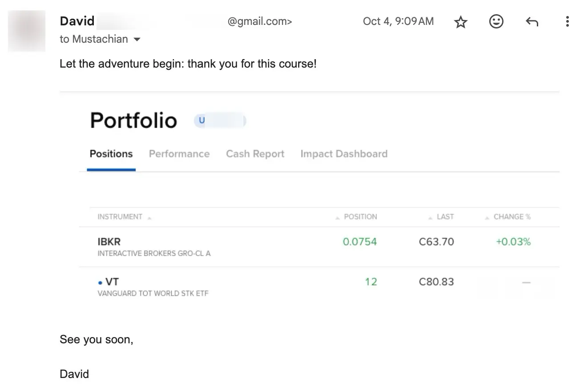
Task: Open the VT Vanguard ETF row
Action: 319,287
